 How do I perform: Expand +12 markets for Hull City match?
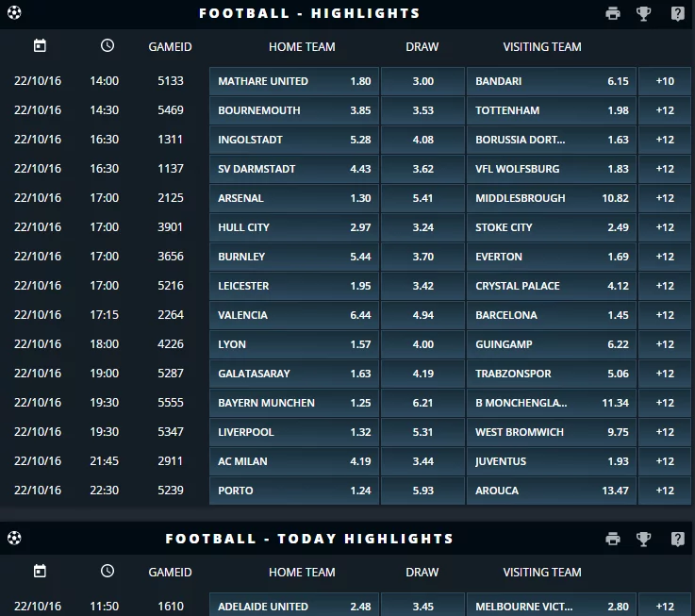(x=665, y=227)
